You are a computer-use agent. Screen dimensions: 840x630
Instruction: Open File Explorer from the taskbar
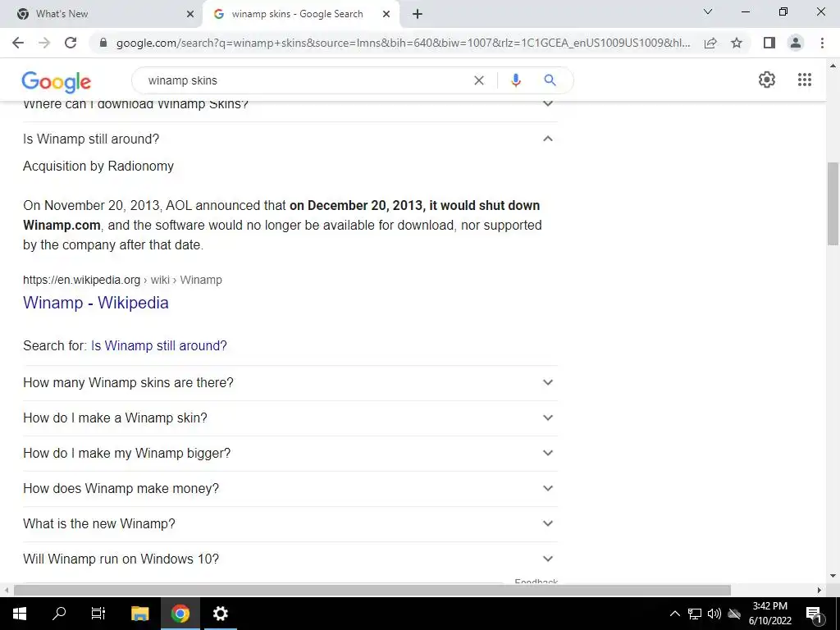coord(139,614)
